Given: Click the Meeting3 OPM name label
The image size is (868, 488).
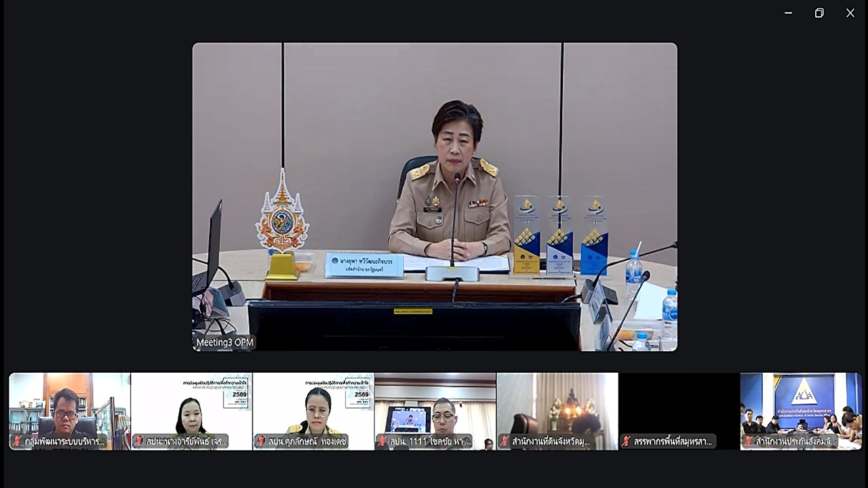Looking at the screenshot, I should tap(224, 344).
